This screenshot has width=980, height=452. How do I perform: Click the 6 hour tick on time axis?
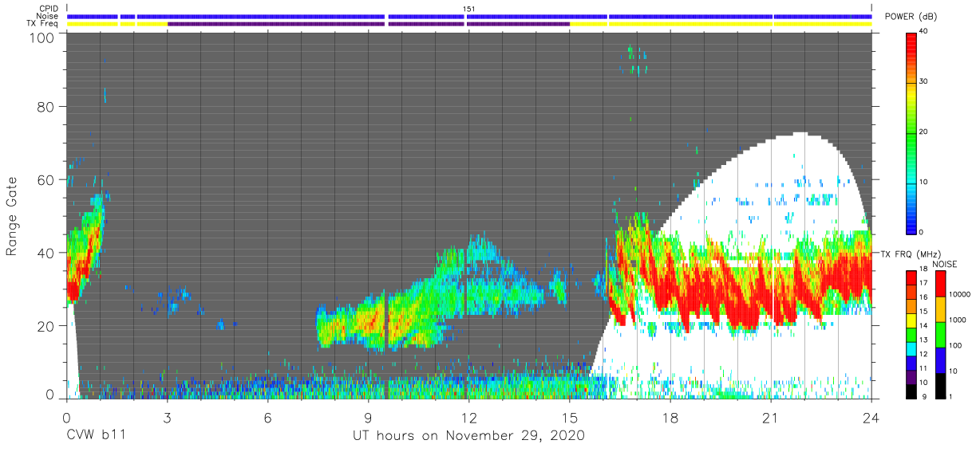[x=267, y=417]
